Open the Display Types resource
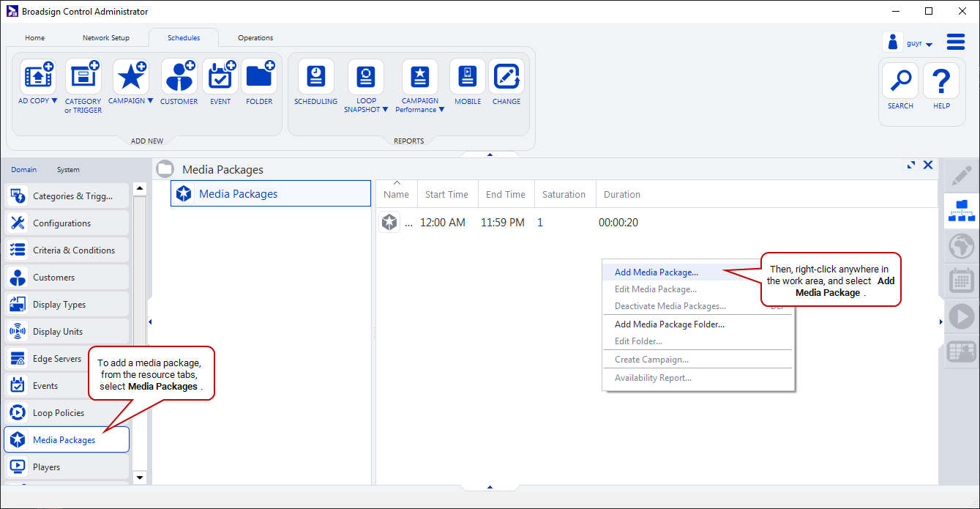Image resolution: width=980 pixels, height=509 pixels. (x=67, y=305)
